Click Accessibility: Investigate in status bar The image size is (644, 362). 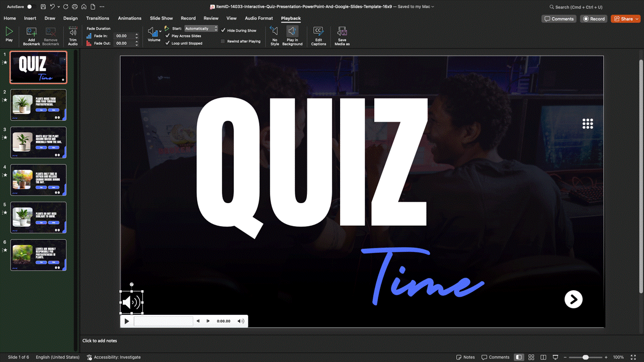[114, 357]
